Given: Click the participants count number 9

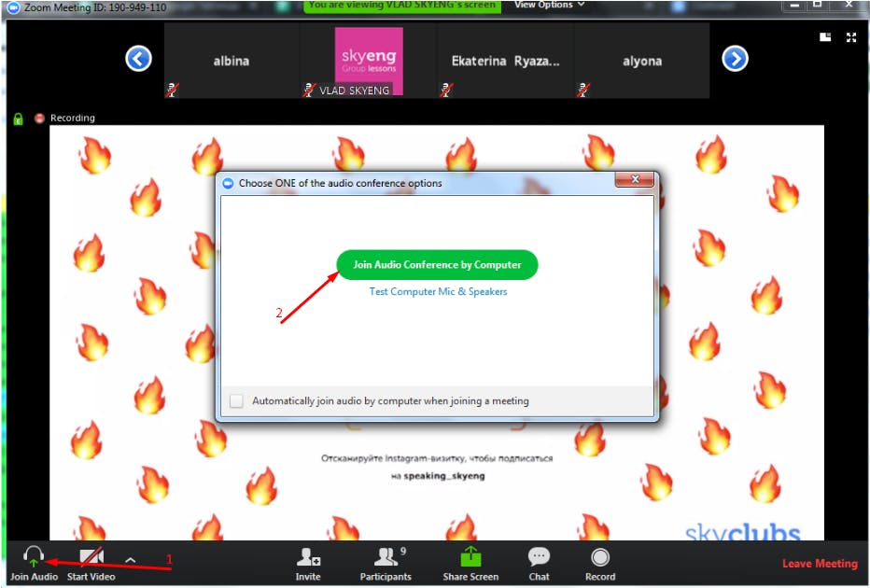Looking at the screenshot, I should (x=403, y=552).
